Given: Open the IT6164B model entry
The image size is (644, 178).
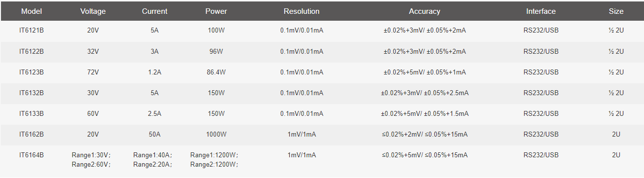Looking at the screenshot, I should (32, 155).
